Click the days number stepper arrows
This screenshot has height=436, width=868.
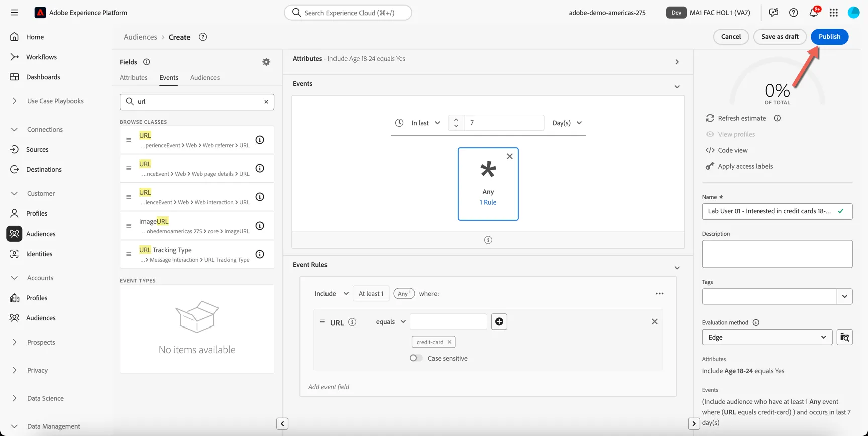(456, 123)
